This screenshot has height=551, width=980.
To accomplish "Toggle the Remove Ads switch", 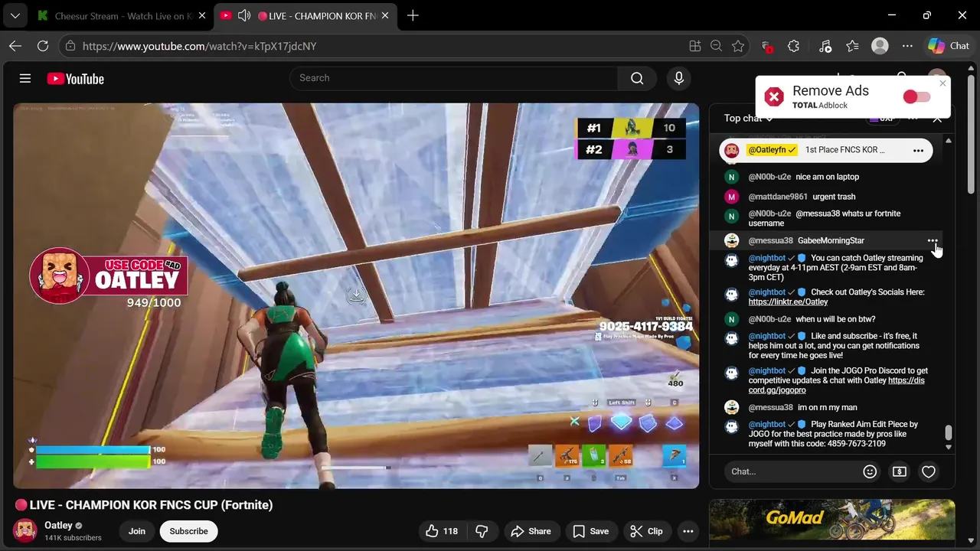I will point(916,96).
